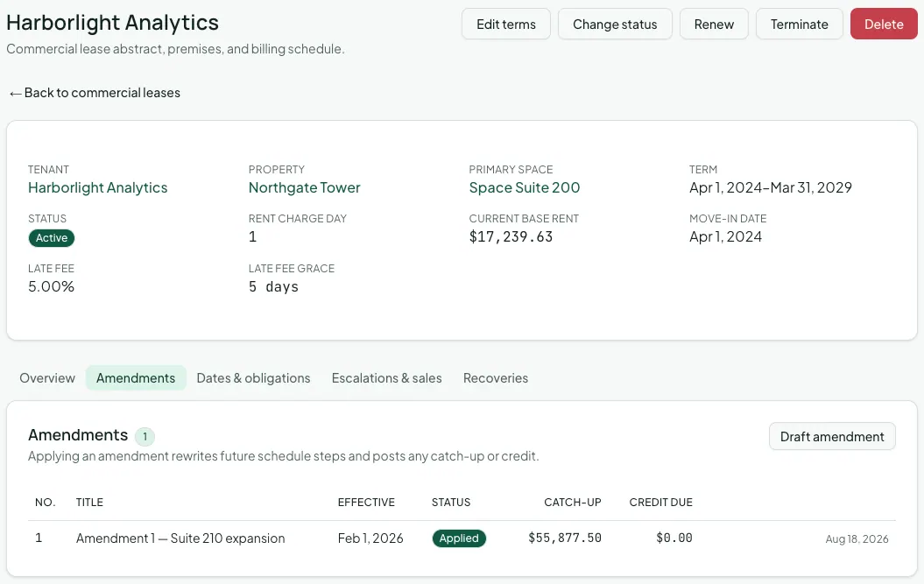Open the Change status action
The height and width of the screenshot is (584, 924).
(x=615, y=25)
